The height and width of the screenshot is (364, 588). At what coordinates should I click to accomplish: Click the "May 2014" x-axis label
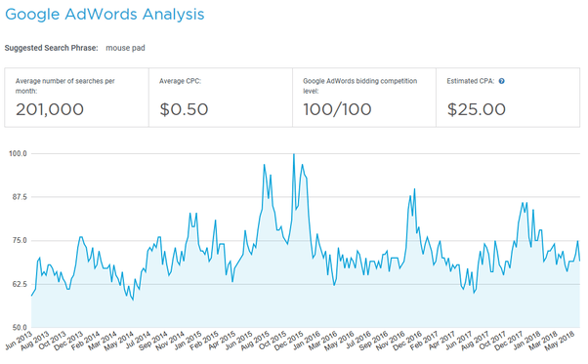(119, 341)
